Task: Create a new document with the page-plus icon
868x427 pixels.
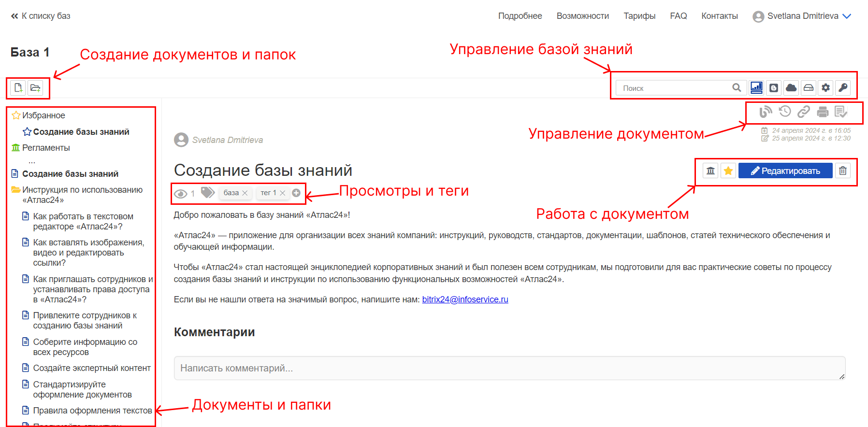Action: coord(18,88)
